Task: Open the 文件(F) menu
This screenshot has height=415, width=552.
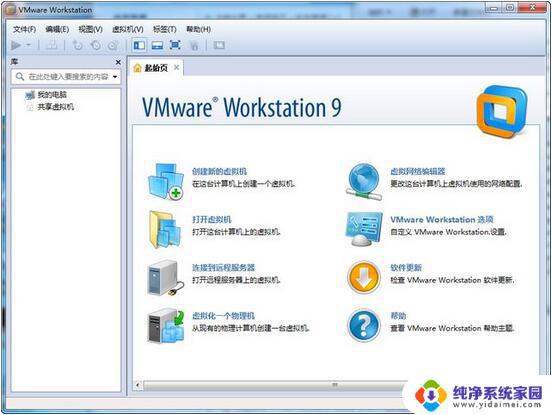Action: pyautogui.click(x=24, y=29)
